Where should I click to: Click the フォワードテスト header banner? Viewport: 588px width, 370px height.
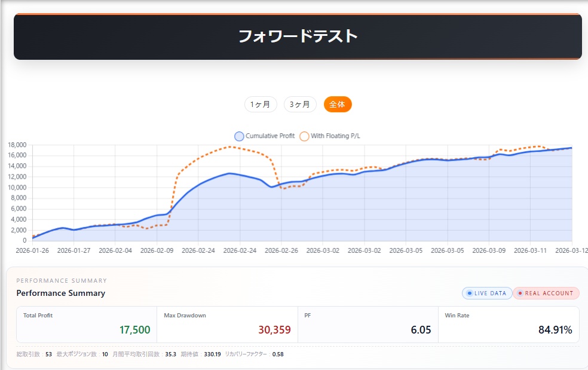point(298,36)
